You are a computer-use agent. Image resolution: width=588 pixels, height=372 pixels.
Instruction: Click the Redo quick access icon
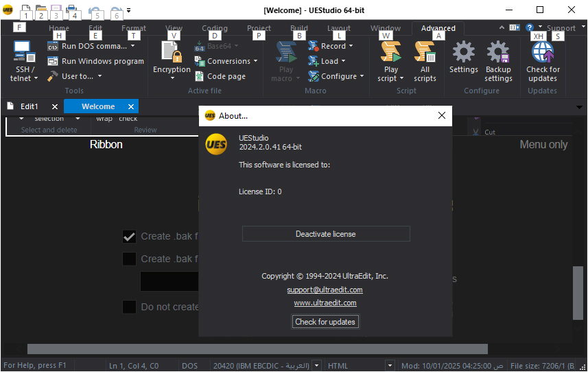[x=117, y=10]
